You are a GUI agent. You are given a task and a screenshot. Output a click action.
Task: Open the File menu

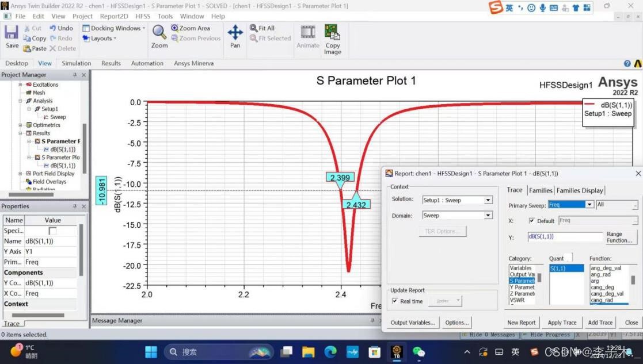tap(20, 16)
